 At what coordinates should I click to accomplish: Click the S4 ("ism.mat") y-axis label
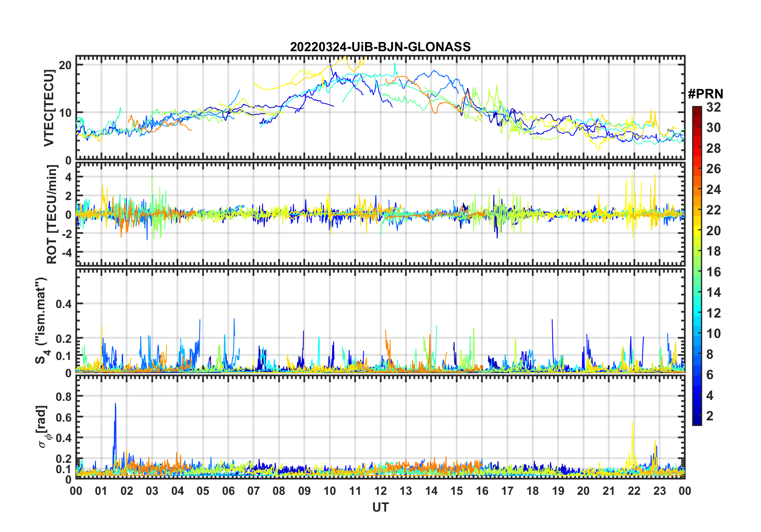click(x=41, y=320)
